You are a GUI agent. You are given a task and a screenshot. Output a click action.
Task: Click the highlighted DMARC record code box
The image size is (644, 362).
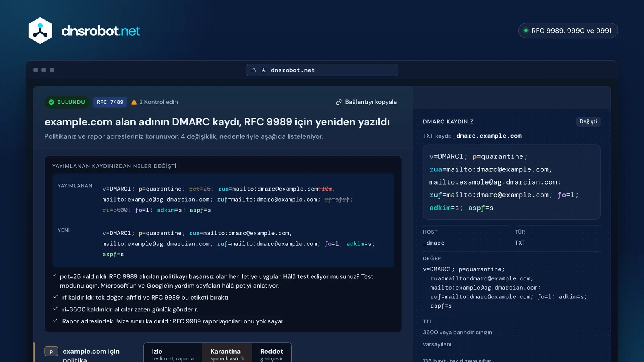512,182
